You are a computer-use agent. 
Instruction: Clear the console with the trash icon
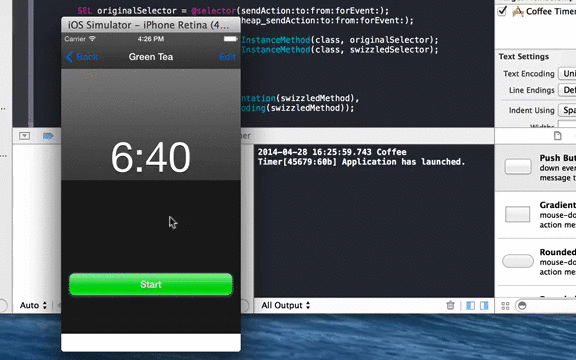pyautogui.click(x=450, y=305)
